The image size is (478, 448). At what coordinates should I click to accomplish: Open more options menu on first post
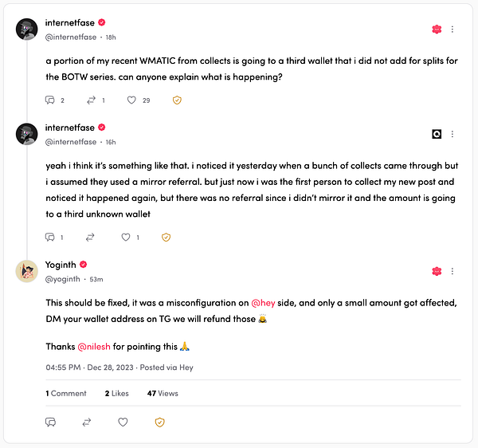(453, 29)
